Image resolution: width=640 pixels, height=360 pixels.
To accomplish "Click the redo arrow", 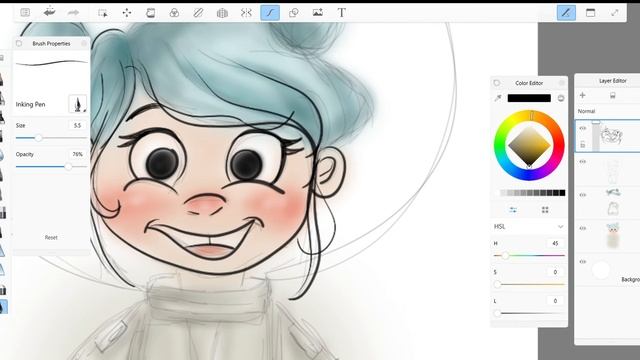I will [73, 13].
